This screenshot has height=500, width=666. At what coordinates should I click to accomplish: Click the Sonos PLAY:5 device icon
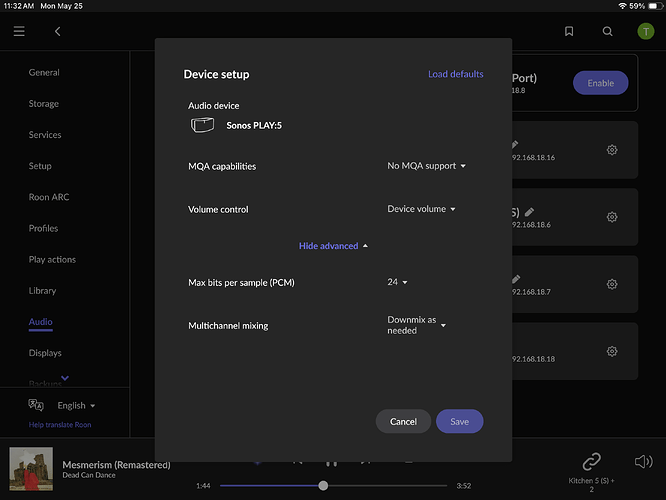[202, 125]
